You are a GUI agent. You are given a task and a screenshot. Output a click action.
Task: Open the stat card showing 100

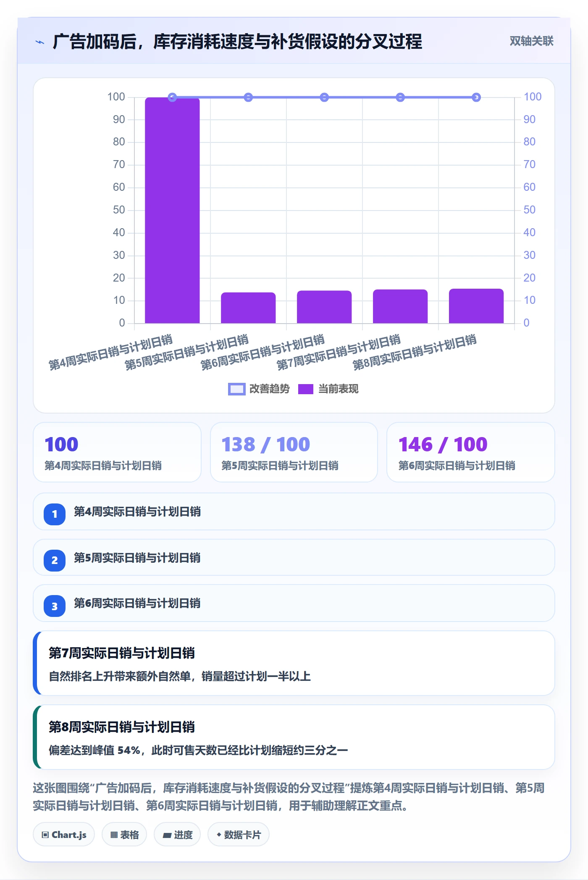click(117, 452)
